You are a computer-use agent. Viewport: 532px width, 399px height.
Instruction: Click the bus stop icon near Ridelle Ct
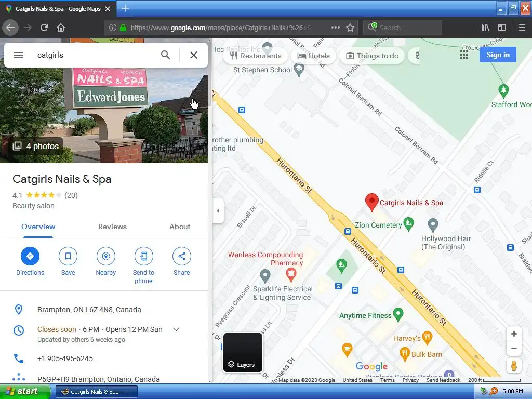pos(477,190)
